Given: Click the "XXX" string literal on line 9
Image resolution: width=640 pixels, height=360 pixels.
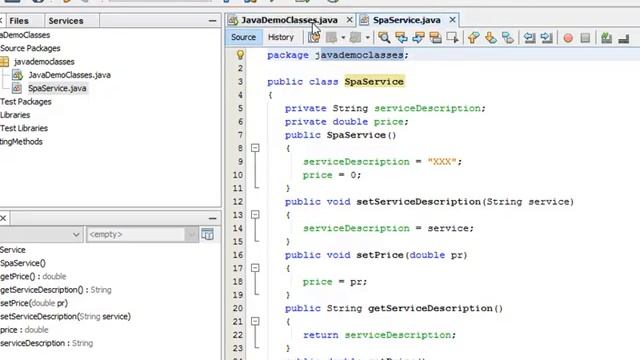Looking at the screenshot, I should click(x=442, y=162).
